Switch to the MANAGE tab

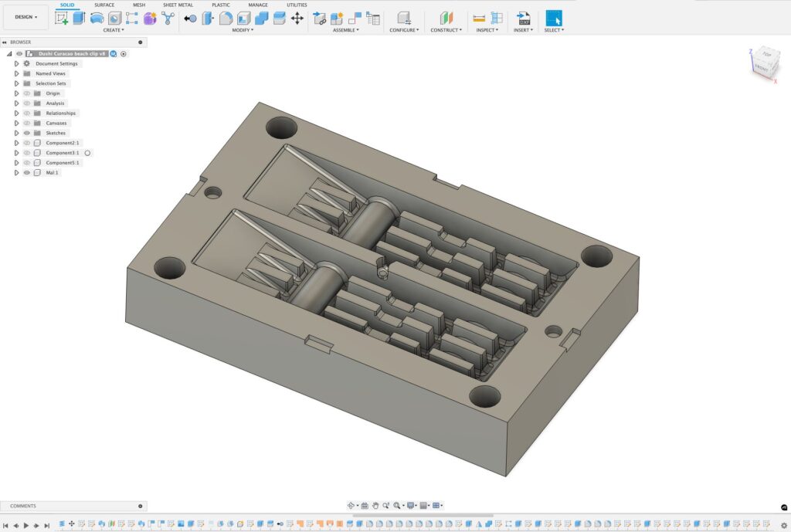click(x=258, y=5)
